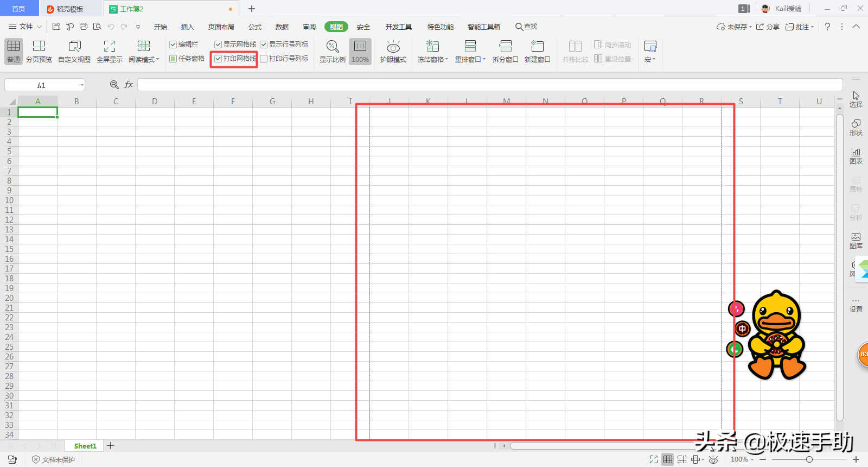Click the zoom magnifier beside fx
This screenshot has height=467, width=868.
[114, 85]
